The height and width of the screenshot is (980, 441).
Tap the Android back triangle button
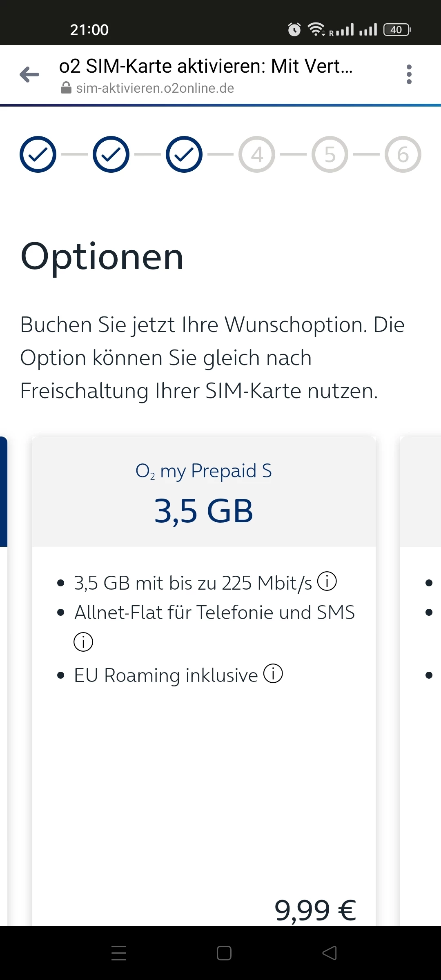point(330,953)
